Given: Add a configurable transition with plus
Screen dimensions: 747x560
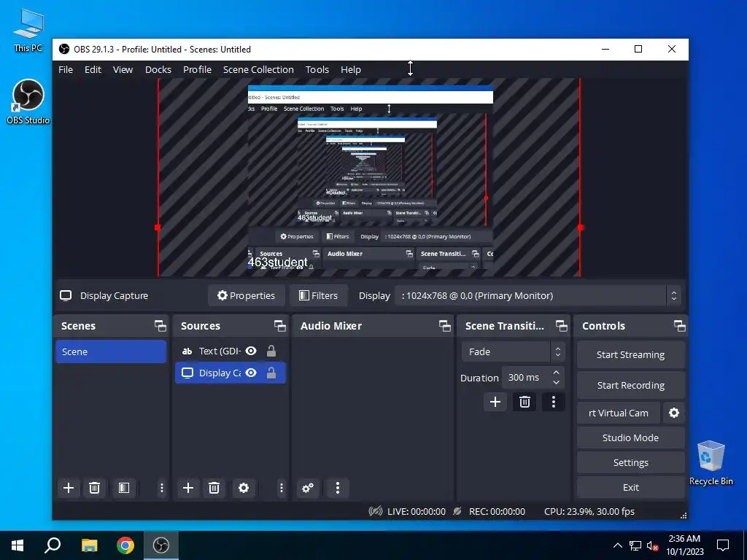Looking at the screenshot, I should point(495,402).
